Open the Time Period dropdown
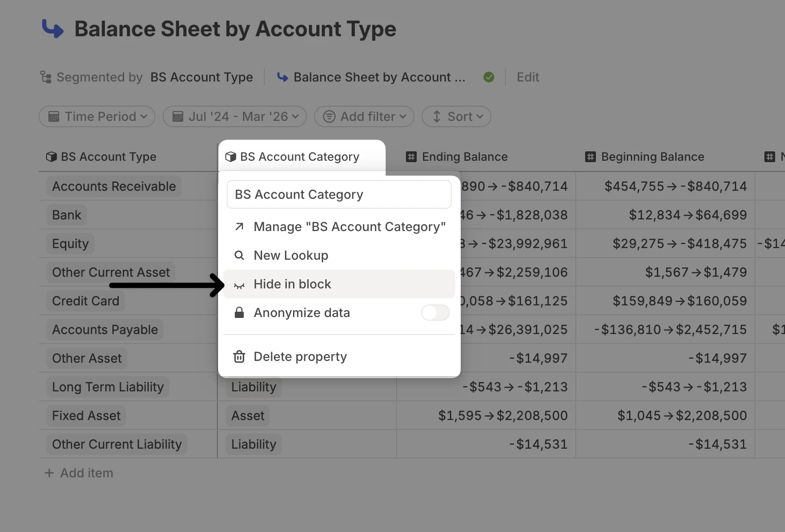The height and width of the screenshot is (532, 785). (x=97, y=116)
